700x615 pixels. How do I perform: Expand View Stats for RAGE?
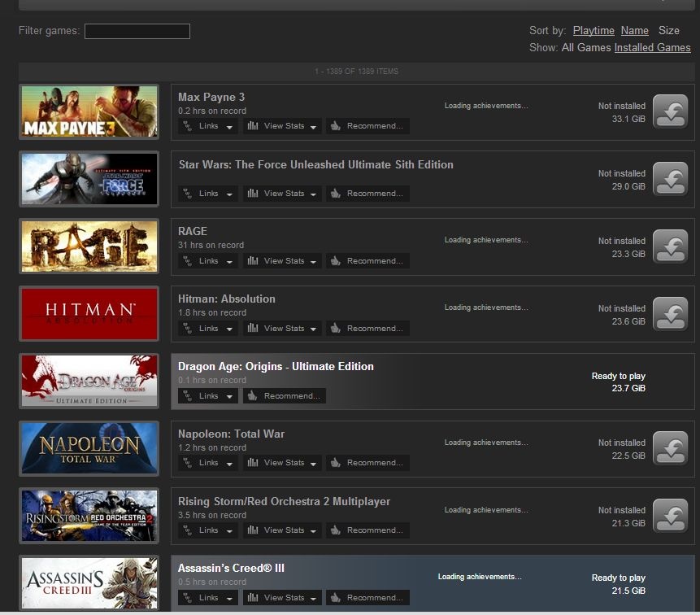(x=282, y=261)
